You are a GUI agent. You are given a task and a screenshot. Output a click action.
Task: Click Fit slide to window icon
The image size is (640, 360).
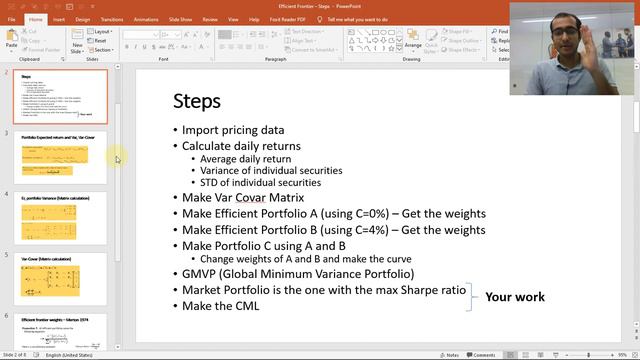point(635,355)
